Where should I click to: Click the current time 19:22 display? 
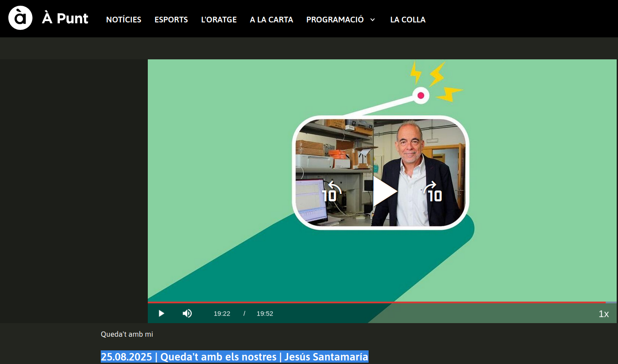222,313
